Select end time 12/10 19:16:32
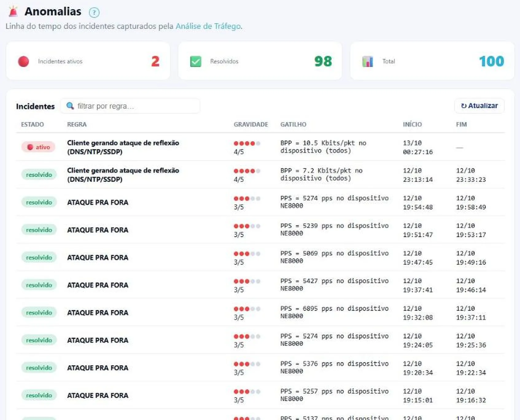The width and height of the screenshot is (520, 420). 471,395
